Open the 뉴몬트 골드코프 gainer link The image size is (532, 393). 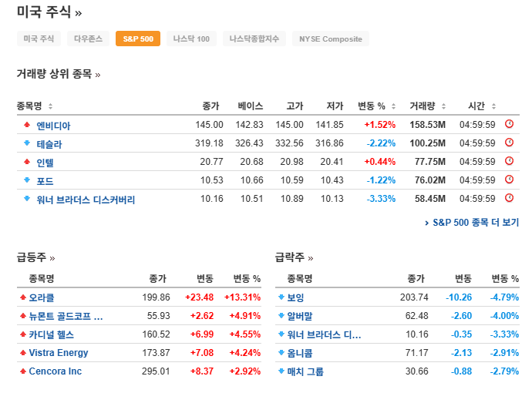66,317
